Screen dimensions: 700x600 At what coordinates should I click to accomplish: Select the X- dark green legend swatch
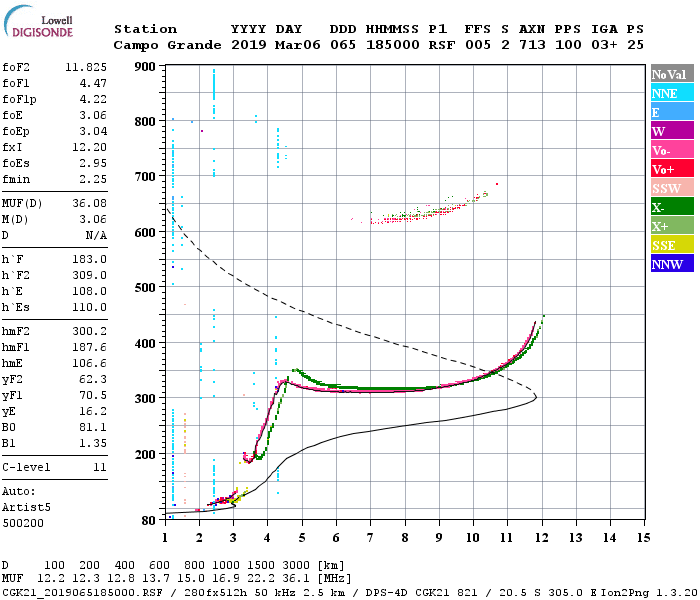click(x=672, y=207)
